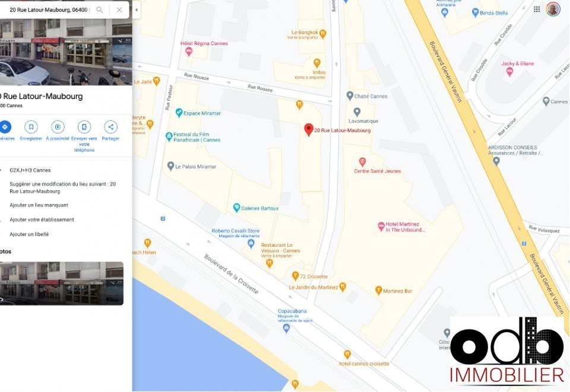570x392 pixels.
Task: Click Ajouter votre établissement
Action: coord(42,219)
